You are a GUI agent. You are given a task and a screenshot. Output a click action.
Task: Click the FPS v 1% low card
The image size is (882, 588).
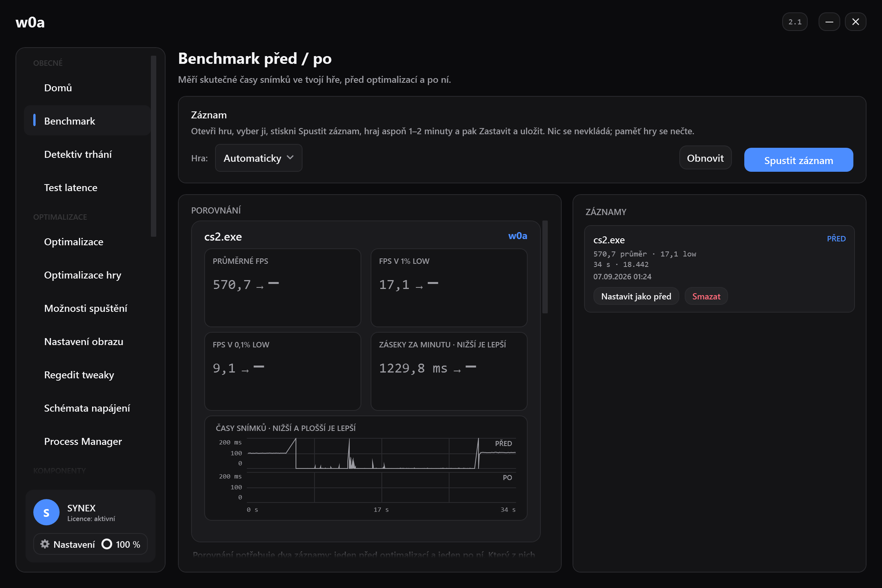[x=449, y=288]
